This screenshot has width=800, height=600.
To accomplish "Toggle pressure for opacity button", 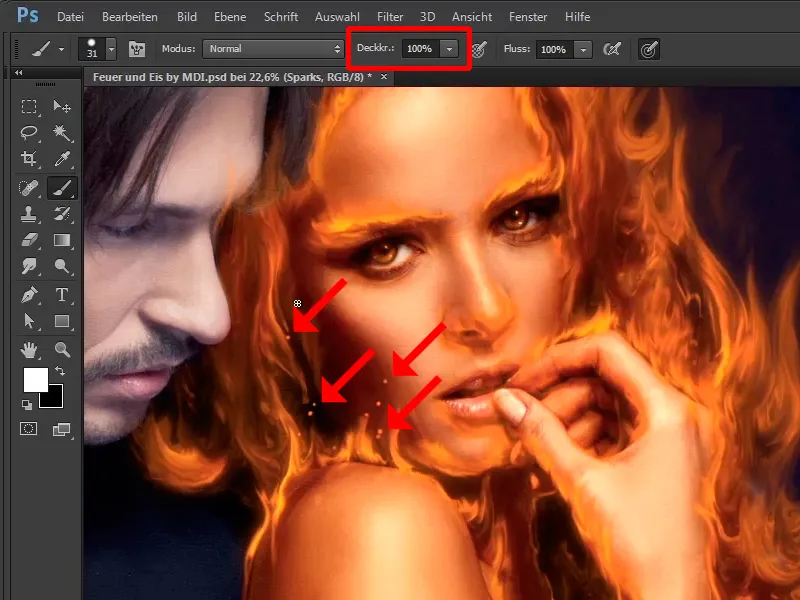I will (479, 49).
